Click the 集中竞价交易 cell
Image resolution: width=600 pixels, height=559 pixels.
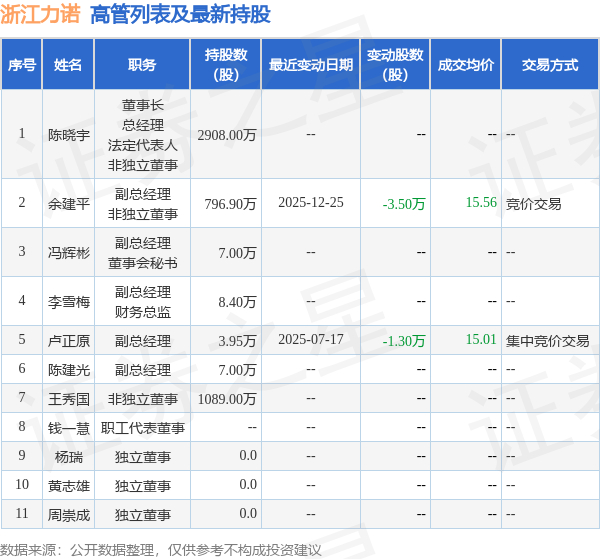pos(548,341)
